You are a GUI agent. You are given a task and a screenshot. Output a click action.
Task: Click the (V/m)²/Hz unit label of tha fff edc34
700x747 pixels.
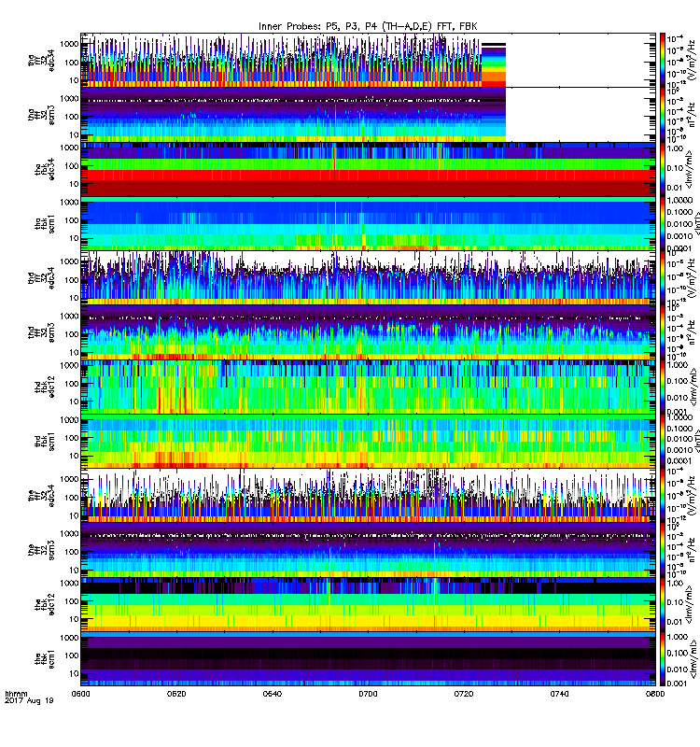[692, 61]
